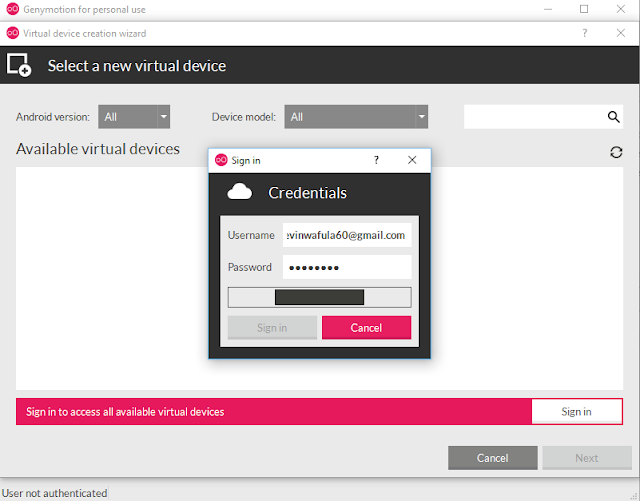Click into the Password field
640x501 pixels.
click(347, 267)
